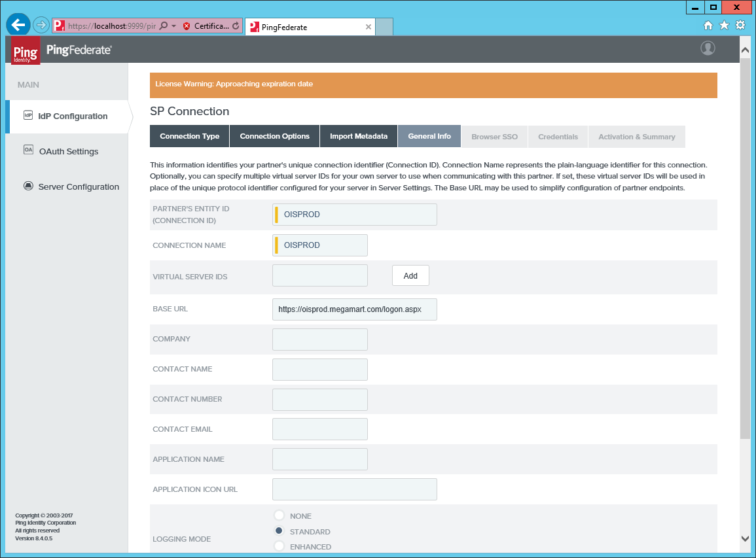
Task: Click the License Warning banner
Action: (x=433, y=85)
